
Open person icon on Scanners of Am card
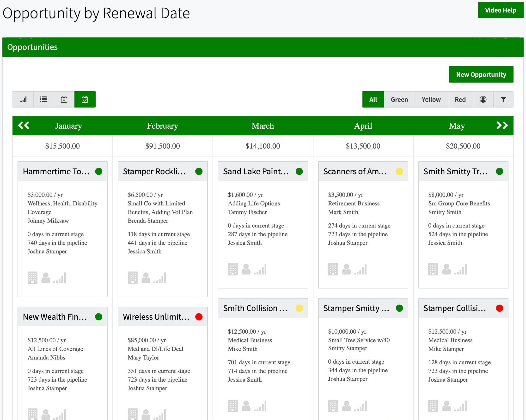(346, 269)
